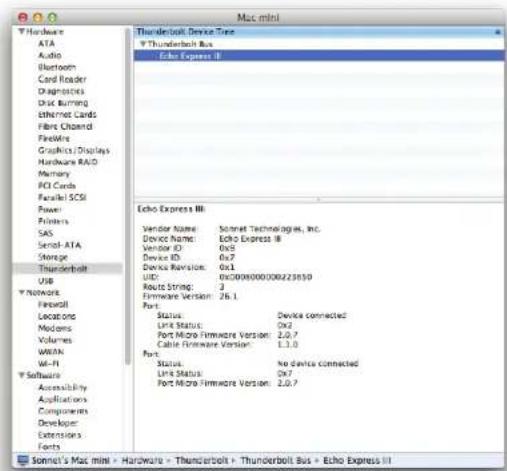Open WWAN under Network
507x471 pixels.
pyautogui.click(x=51, y=352)
